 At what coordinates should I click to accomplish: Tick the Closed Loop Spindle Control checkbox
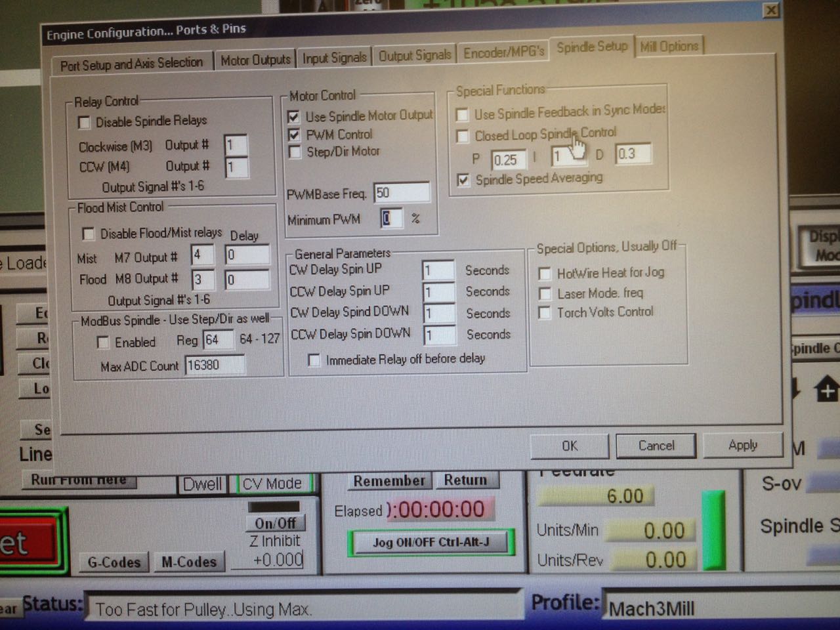[463, 136]
